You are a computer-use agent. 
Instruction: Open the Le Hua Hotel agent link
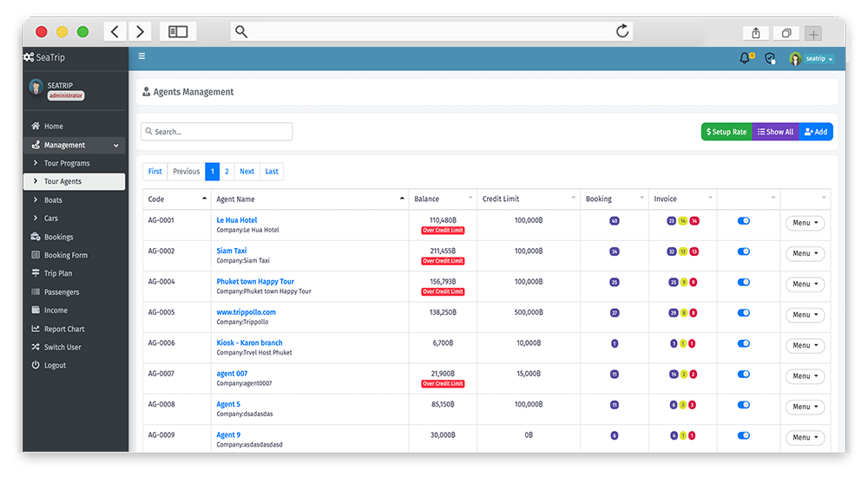237,219
